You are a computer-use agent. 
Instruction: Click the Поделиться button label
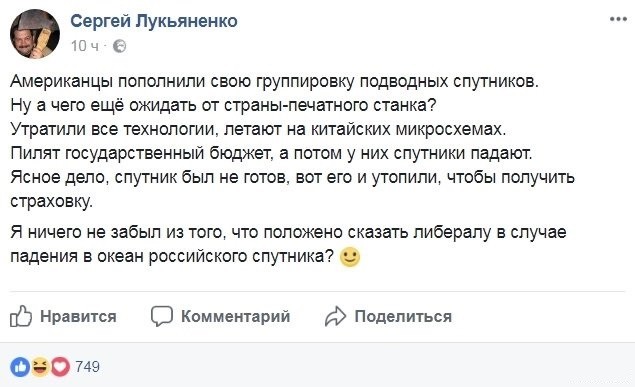pos(403,316)
